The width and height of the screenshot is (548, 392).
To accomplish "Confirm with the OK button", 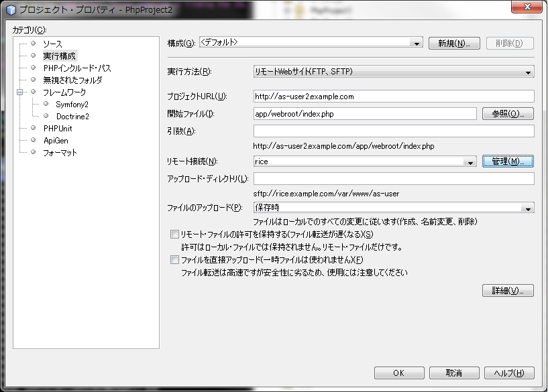I will click(x=399, y=373).
